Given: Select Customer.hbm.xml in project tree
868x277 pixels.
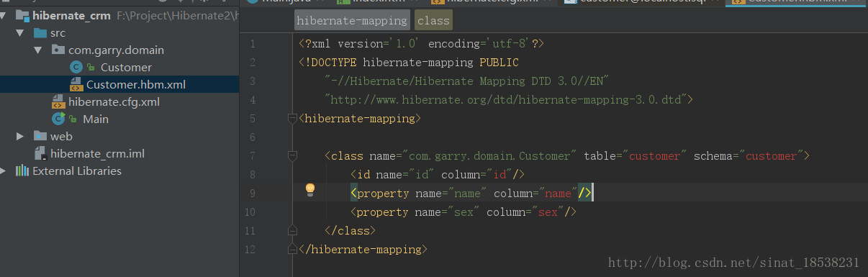Looking at the screenshot, I should click(x=136, y=85).
